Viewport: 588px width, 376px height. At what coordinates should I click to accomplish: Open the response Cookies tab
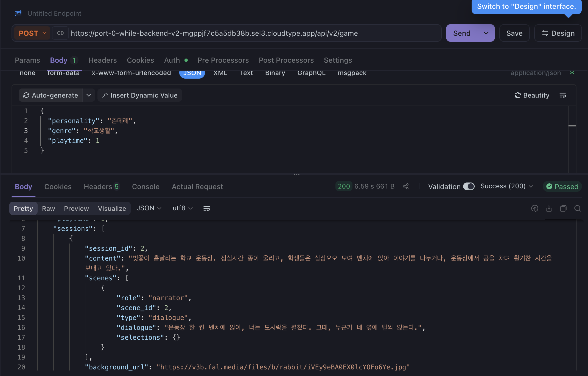point(58,187)
